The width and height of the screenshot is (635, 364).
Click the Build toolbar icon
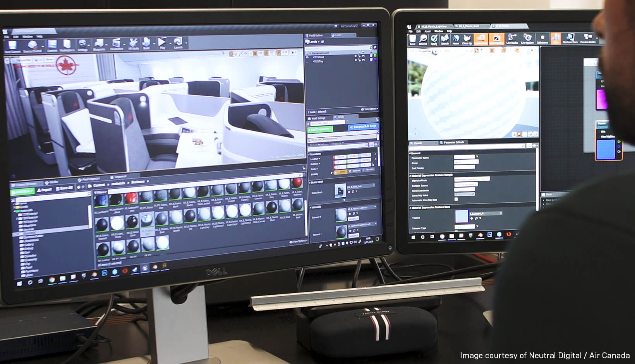[146, 43]
